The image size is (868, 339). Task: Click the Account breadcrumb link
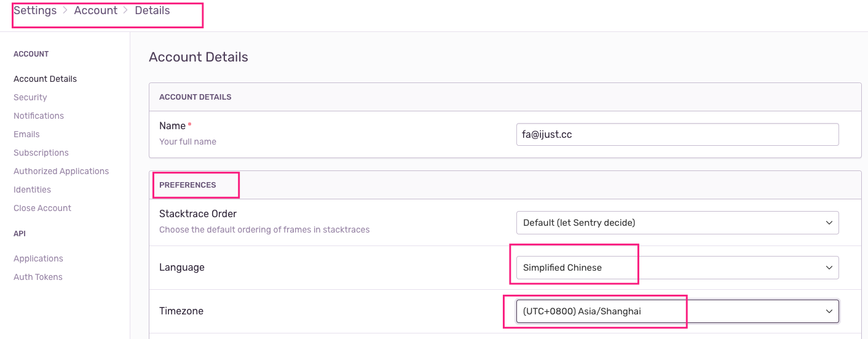[95, 10]
